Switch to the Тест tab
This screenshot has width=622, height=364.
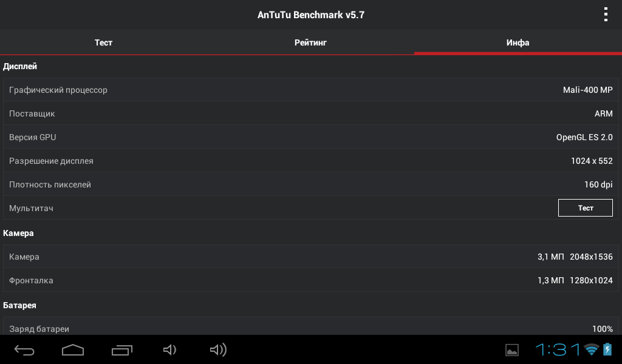click(x=103, y=42)
